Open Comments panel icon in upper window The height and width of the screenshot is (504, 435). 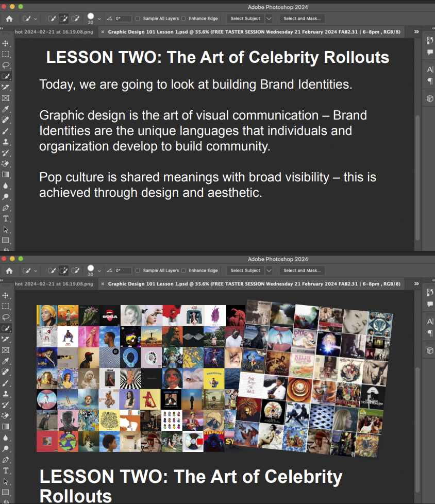pyautogui.click(x=430, y=53)
